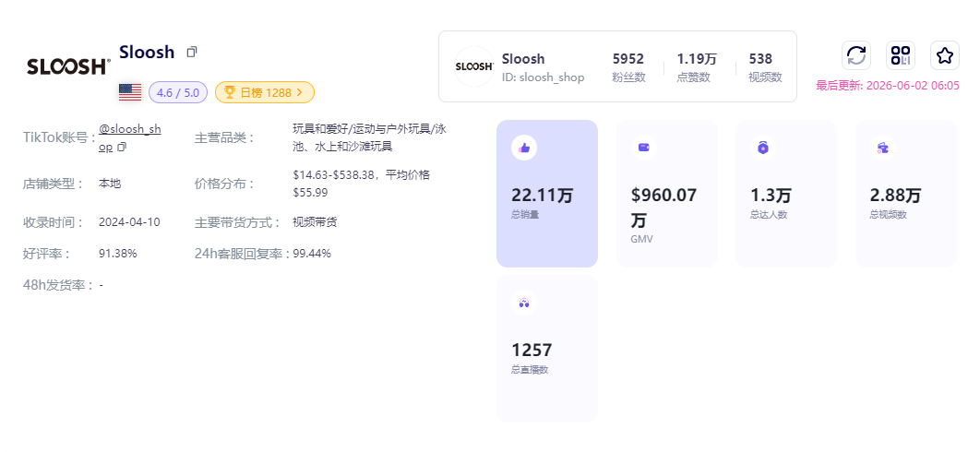The image size is (980, 452).
Task: Click the ID: sloosh_shop text
Action: pos(544,77)
